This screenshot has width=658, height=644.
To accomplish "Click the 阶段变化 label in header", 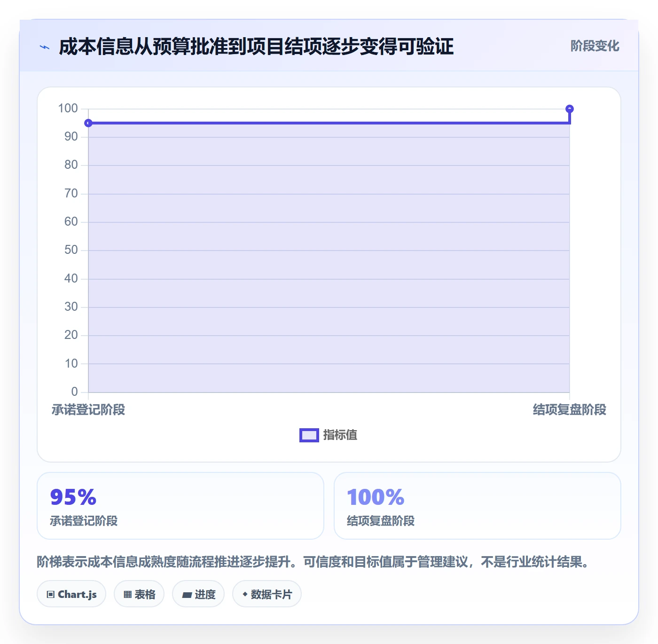I will (595, 46).
